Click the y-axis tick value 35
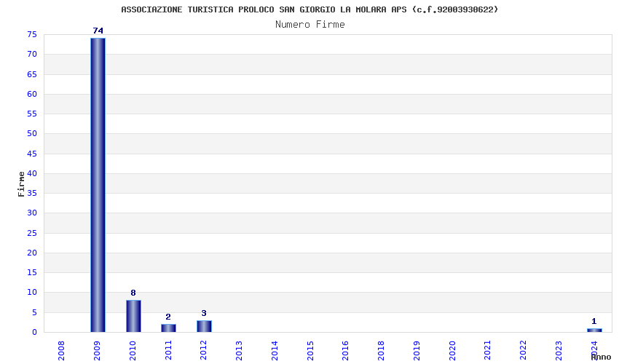Viewport: 619px width, 364px height. (x=32, y=193)
